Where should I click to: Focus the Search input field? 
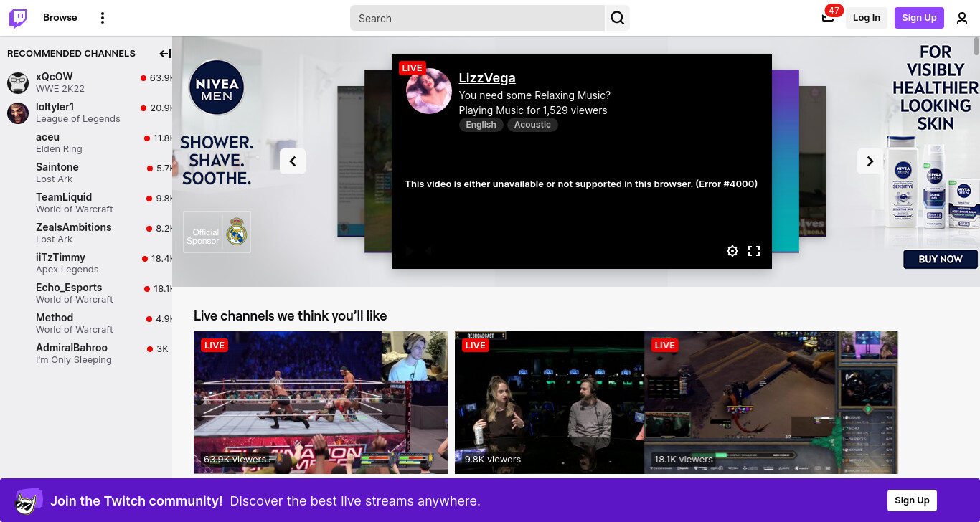pos(478,18)
